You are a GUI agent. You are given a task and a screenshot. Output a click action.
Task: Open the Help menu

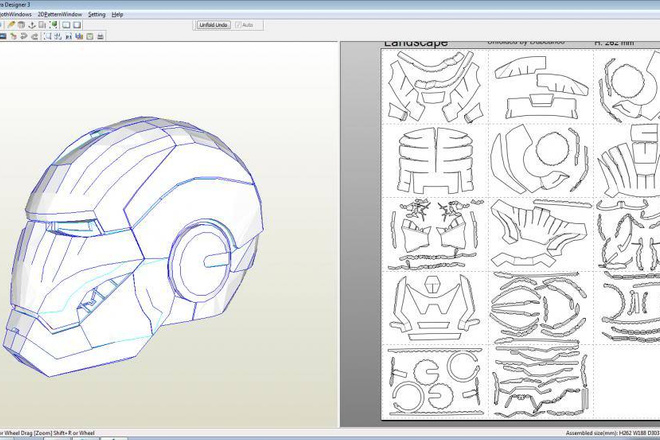(117, 14)
